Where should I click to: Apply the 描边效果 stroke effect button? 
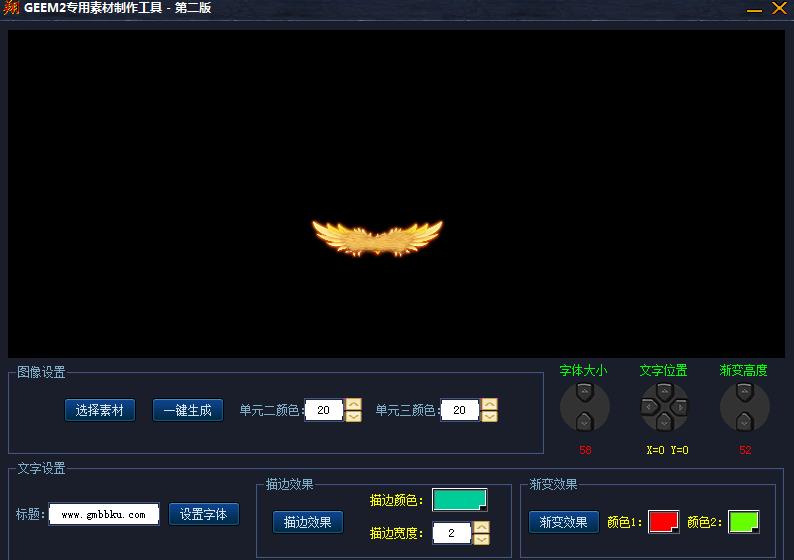tap(308, 522)
